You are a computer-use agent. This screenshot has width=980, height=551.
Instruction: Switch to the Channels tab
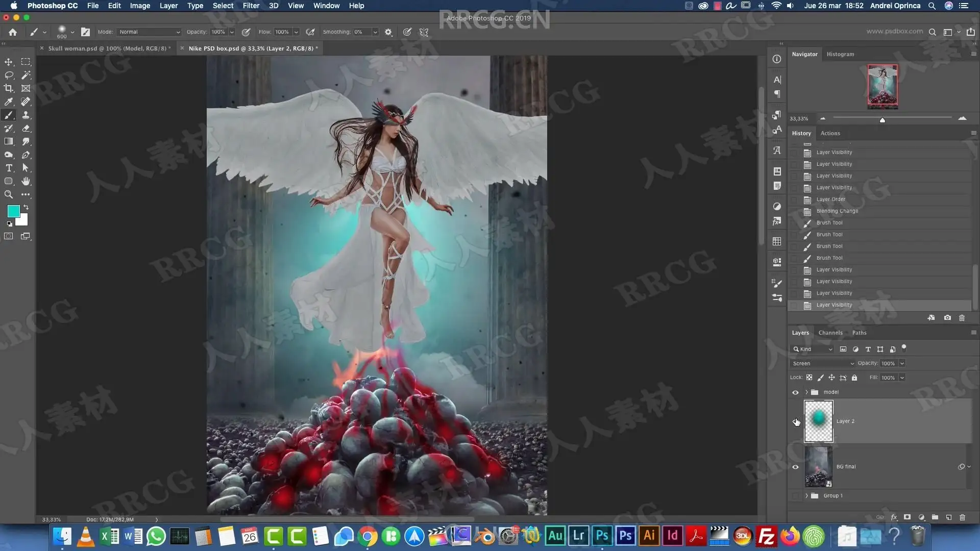tap(830, 333)
